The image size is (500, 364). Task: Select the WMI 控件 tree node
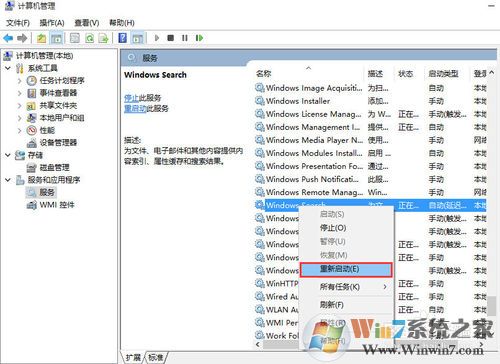(57, 205)
